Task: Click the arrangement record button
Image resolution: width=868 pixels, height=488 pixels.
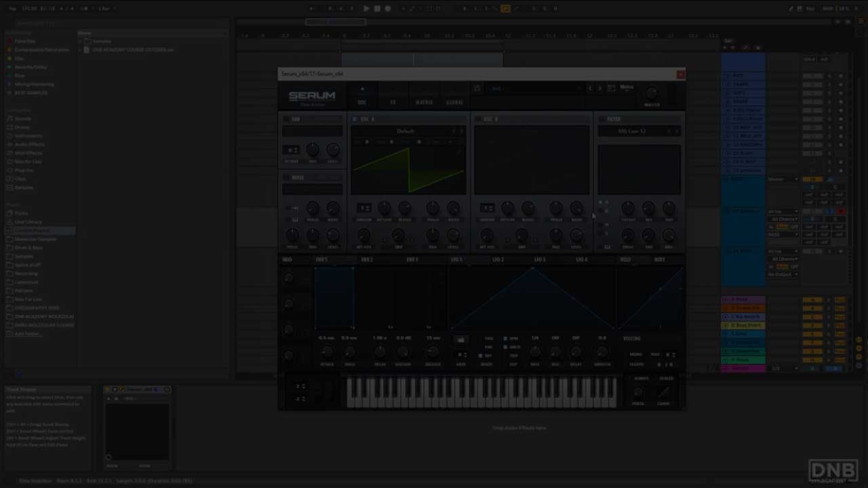Action: tap(388, 9)
